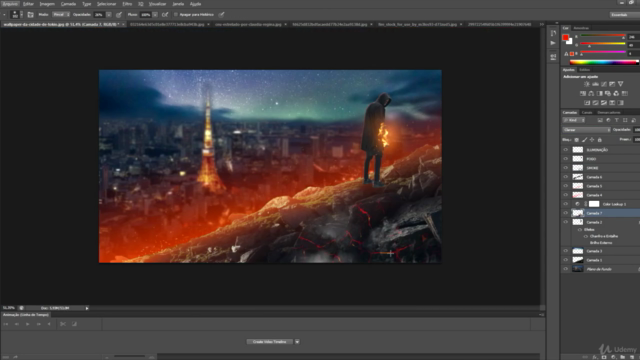This screenshot has height=360, width=640.
Task: Open the eraser Modo dropdown
Action: pos(61,15)
